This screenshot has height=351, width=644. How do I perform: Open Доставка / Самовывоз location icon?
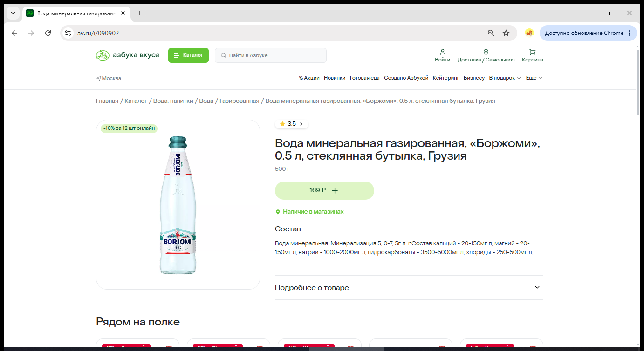coord(486,55)
